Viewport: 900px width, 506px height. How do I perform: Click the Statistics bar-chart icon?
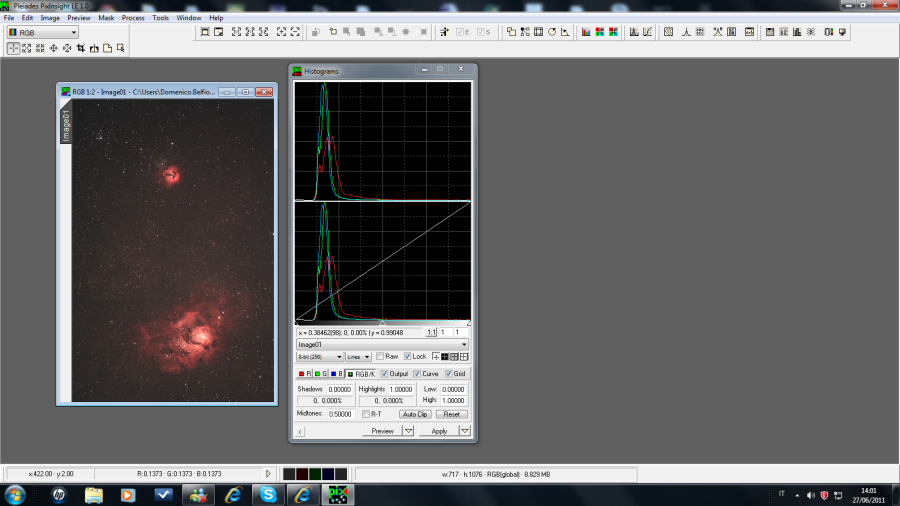797,32
